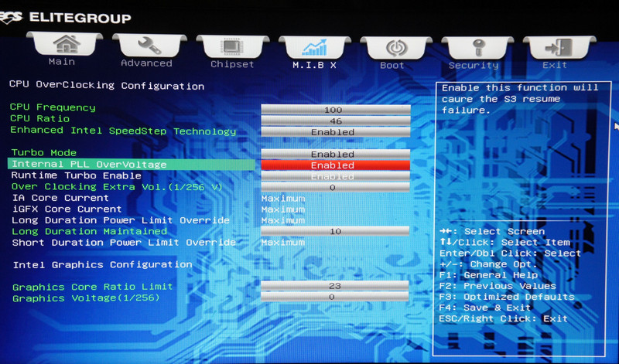Toggle the Runtime Turbo Enable value

[x=336, y=176]
